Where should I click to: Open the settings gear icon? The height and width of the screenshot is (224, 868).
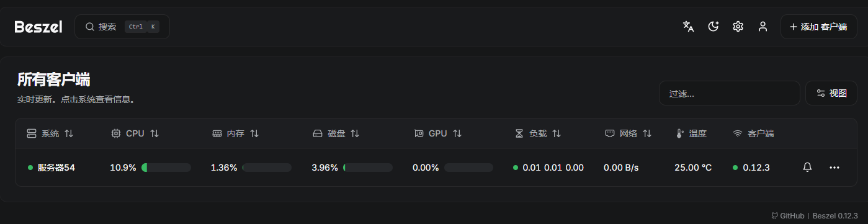(x=738, y=27)
